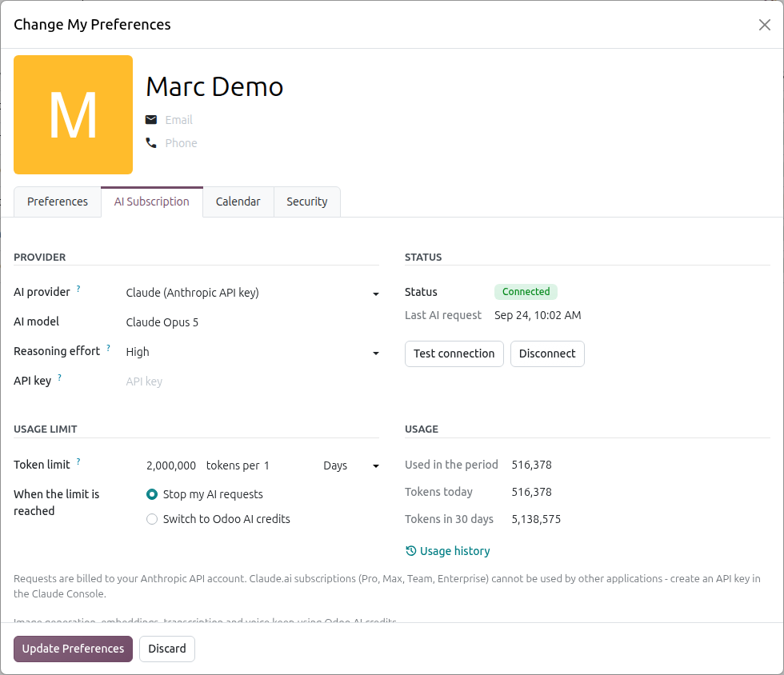Go to the Security tab
The width and height of the screenshot is (784, 675).
[x=307, y=202]
